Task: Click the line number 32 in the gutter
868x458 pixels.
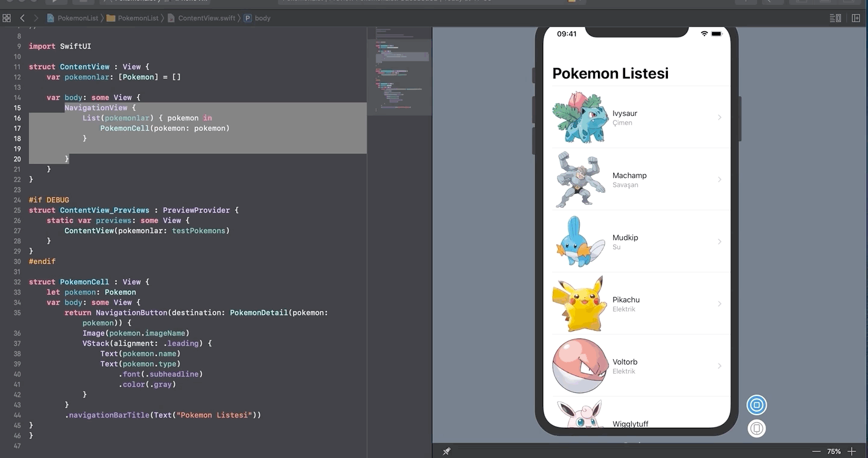Action: (x=17, y=282)
